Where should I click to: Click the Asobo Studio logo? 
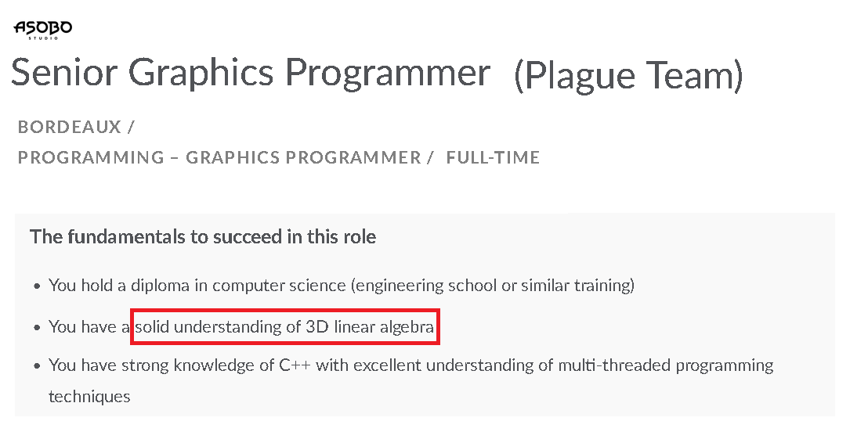pyautogui.click(x=43, y=29)
